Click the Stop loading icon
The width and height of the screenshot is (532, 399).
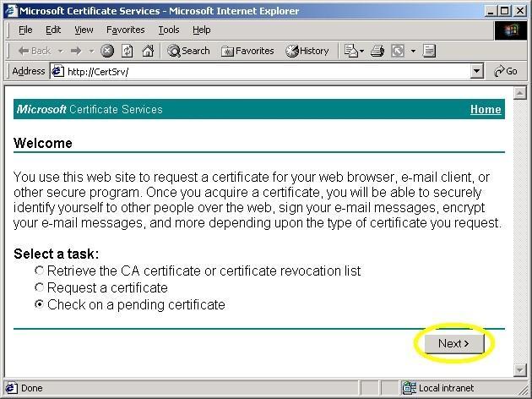107,52
